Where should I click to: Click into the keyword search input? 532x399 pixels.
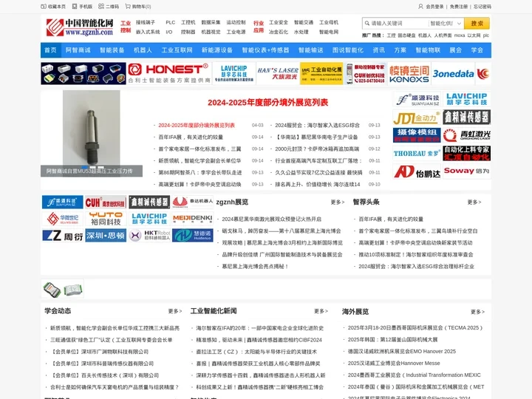pos(399,24)
